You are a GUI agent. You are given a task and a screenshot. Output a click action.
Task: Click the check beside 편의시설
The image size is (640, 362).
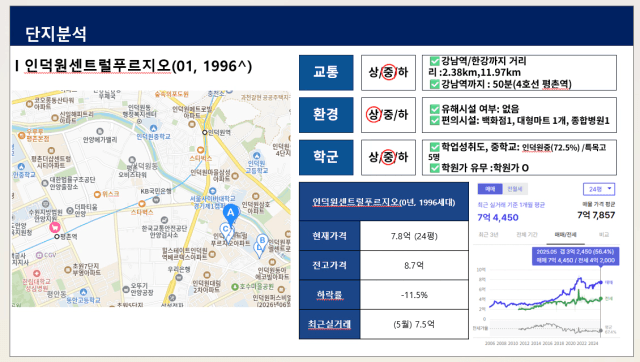coord(435,120)
